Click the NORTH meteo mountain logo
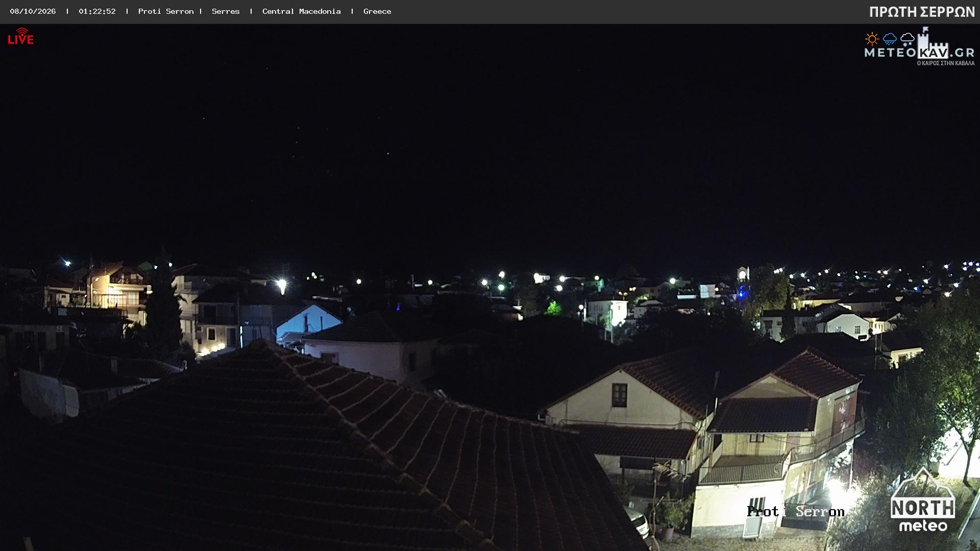 point(923,500)
